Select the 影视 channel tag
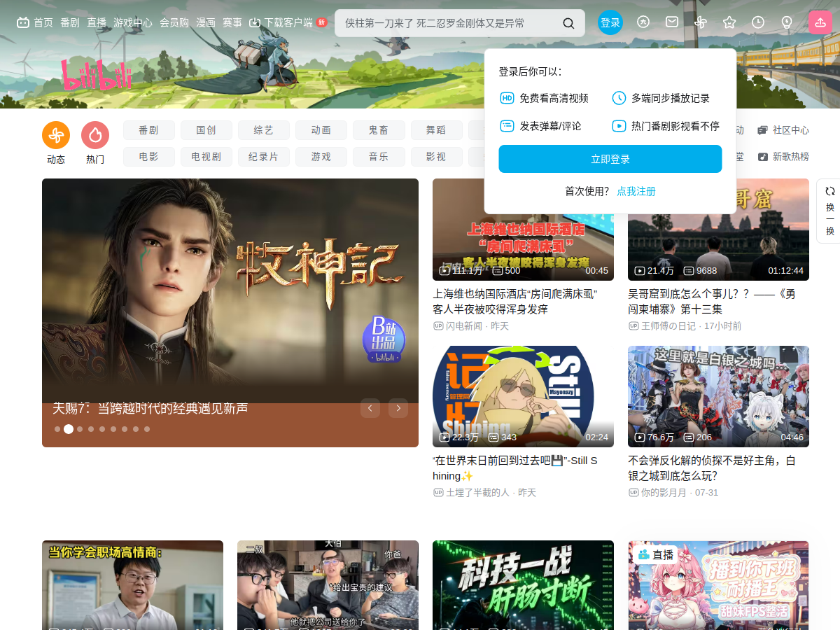The width and height of the screenshot is (840, 630). point(436,157)
